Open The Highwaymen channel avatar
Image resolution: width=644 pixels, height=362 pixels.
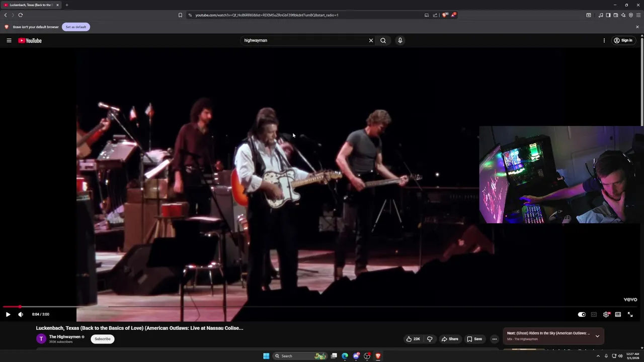click(x=41, y=339)
